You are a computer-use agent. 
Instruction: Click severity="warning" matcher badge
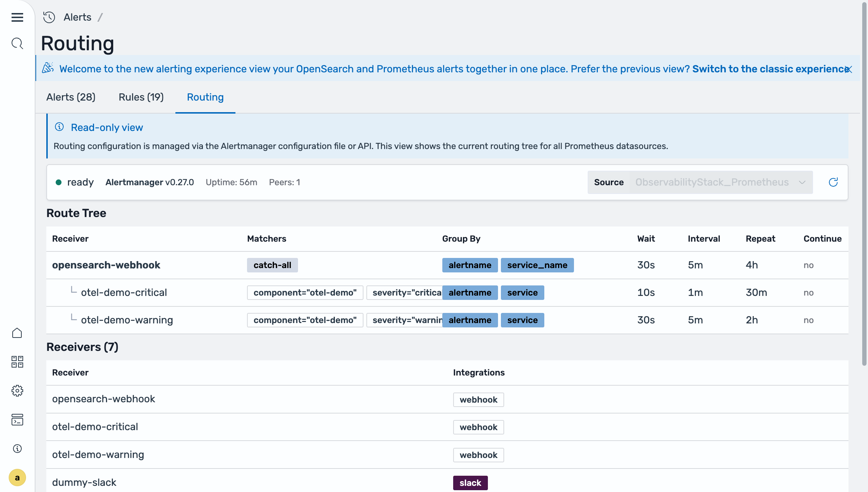coord(404,320)
